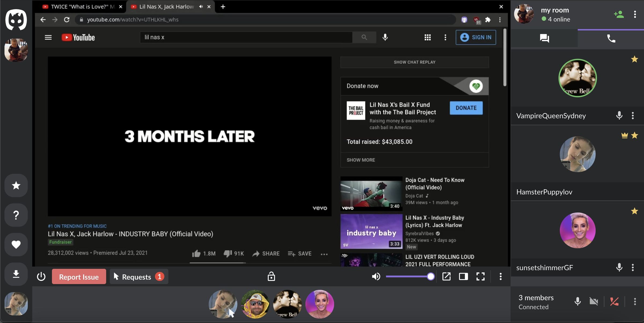Open the YouTube hamburger guide menu
Viewport: 644px width, 323px height.
48,37
